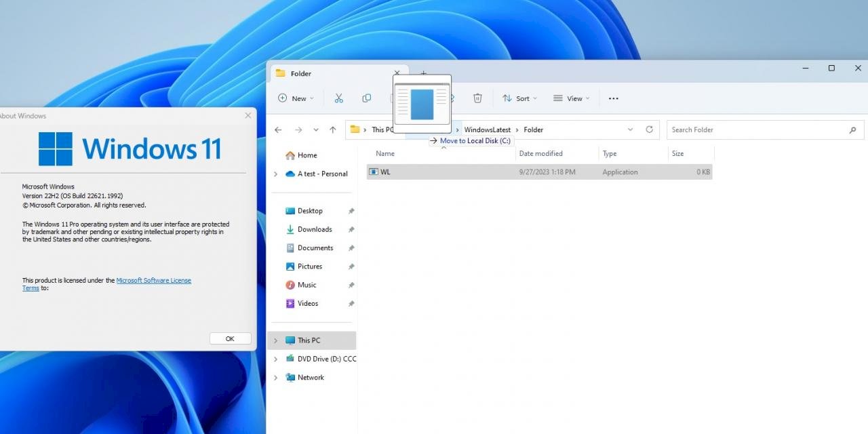Click the Back navigation arrow

point(278,130)
